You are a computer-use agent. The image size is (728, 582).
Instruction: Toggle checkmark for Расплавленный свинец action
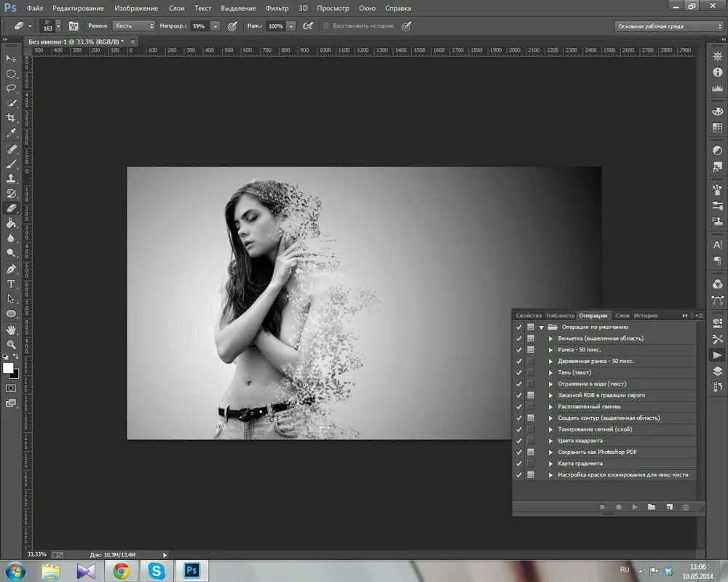tap(518, 407)
